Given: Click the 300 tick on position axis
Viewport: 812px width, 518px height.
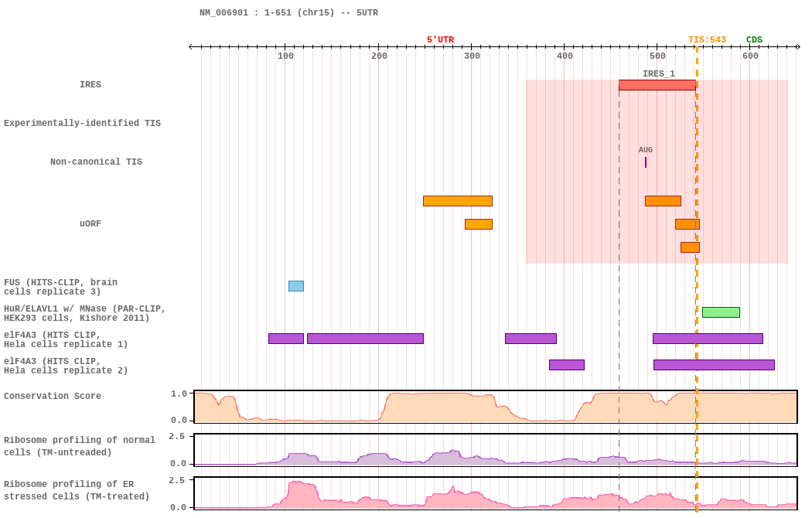Looking at the screenshot, I should tap(472, 56).
